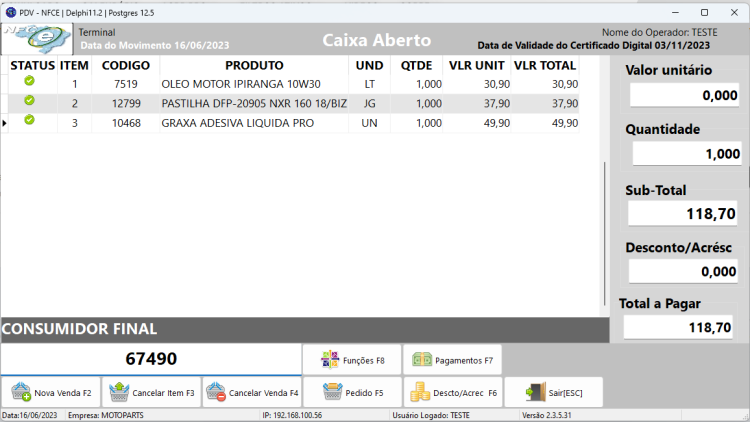Click unit cell UN

(x=369, y=123)
